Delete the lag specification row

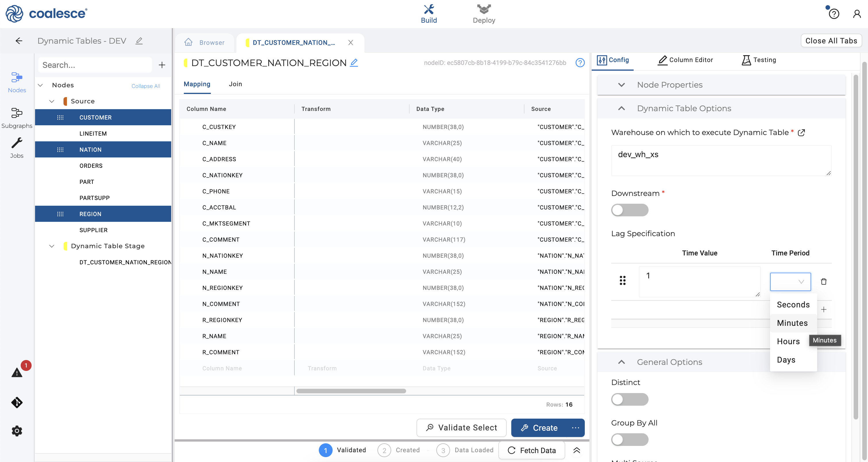[823, 281]
